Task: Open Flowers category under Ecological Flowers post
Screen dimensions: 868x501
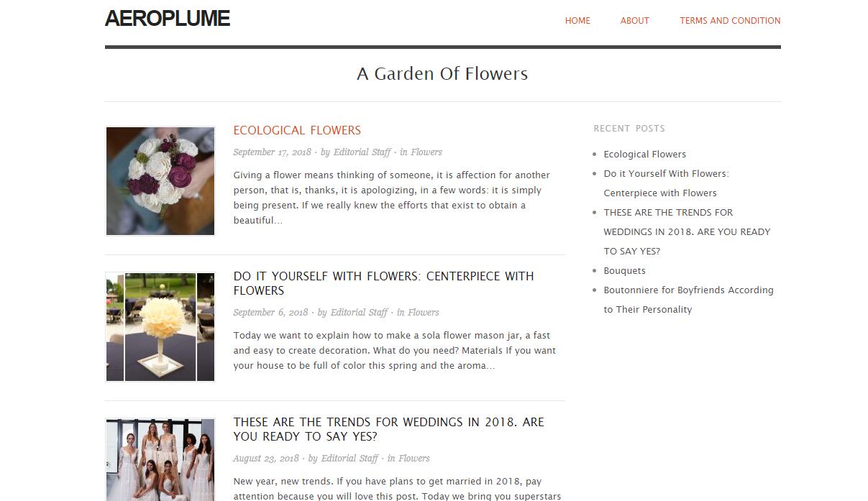Action: 426,152
